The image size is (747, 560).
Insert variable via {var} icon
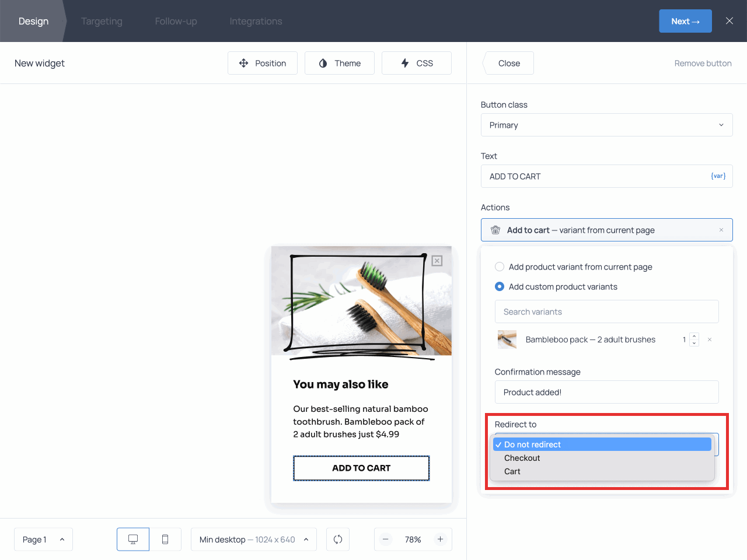718,176
